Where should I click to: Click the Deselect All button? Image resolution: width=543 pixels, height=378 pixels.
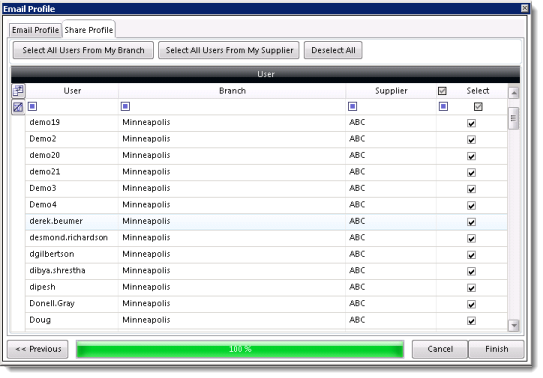point(333,50)
